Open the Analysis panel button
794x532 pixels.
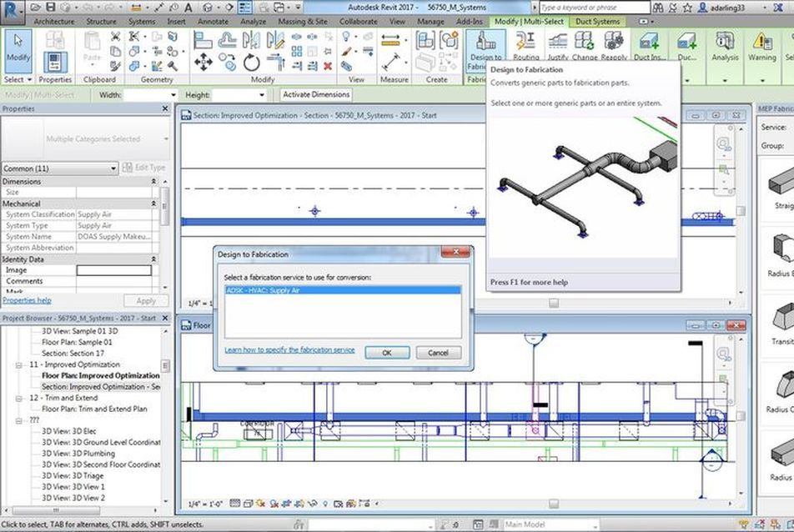725,47
